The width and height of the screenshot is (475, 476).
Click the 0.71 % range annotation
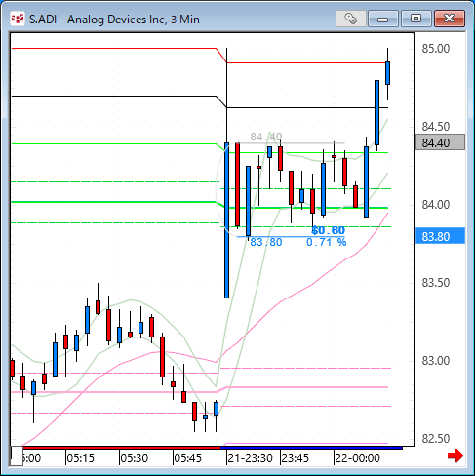(327, 242)
